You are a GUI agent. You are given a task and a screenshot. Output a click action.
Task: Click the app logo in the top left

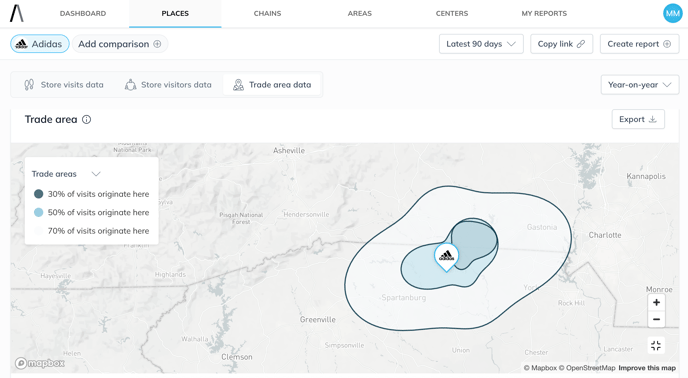click(x=17, y=13)
